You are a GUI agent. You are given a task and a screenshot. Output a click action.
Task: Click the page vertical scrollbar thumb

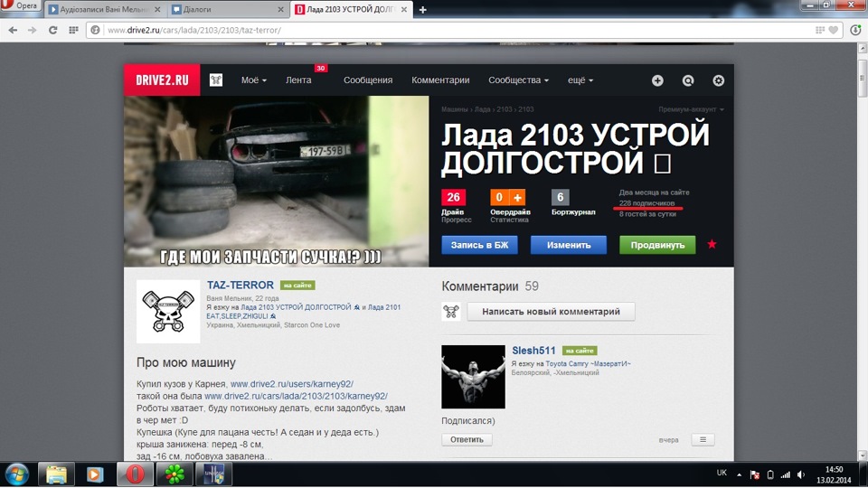point(862,78)
